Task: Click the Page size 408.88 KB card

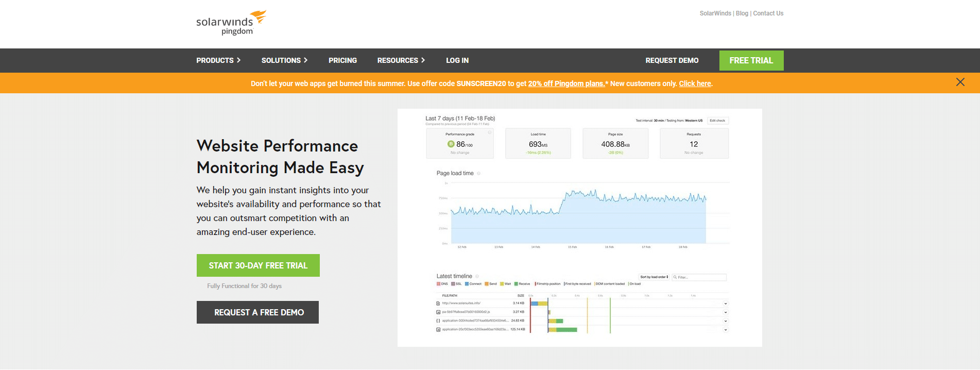Action: (615, 143)
